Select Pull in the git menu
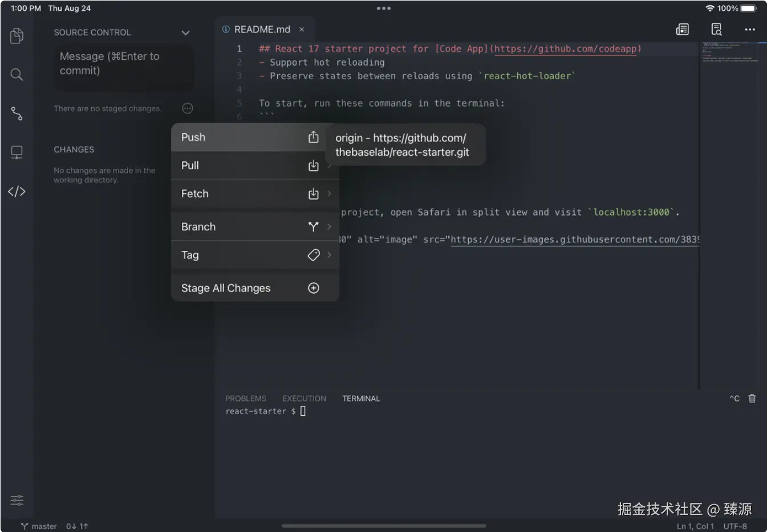Viewport: 767px width, 532px height. pyautogui.click(x=255, y=165)
